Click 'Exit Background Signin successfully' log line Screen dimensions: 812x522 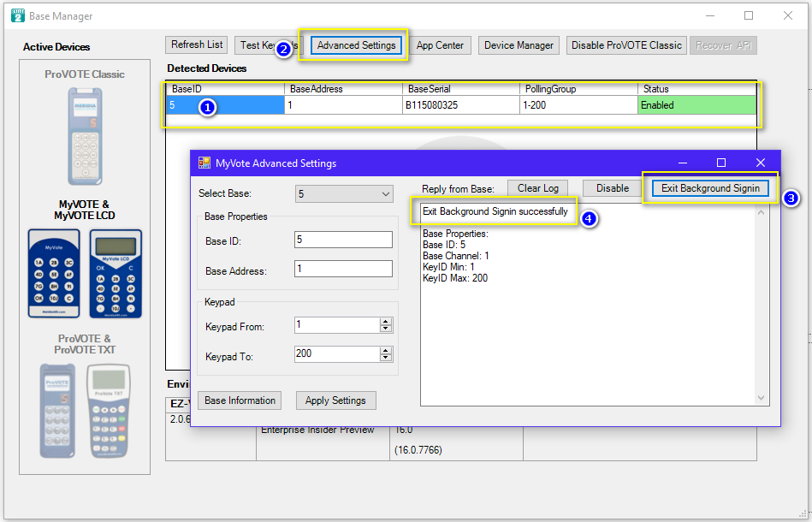coord(495,211)
